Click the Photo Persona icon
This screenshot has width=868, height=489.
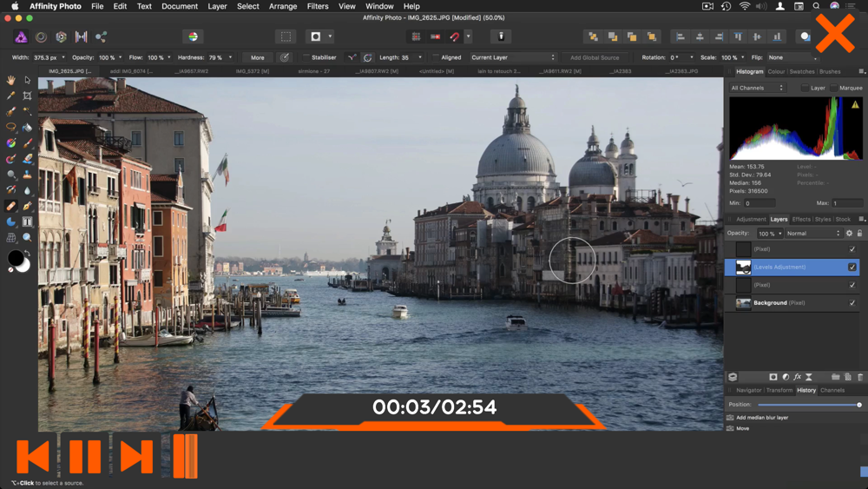pyautogui.click(x=21, y=36)
